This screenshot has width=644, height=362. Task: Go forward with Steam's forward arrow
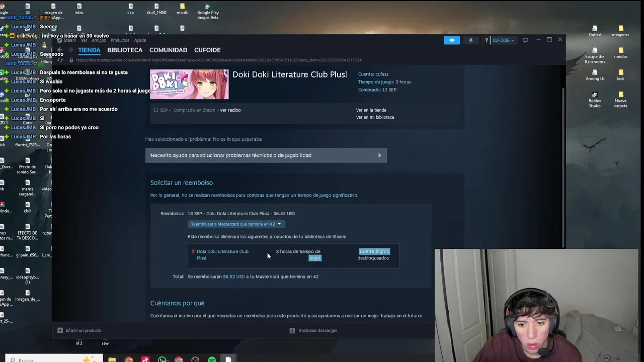click(x=70, y=50)
